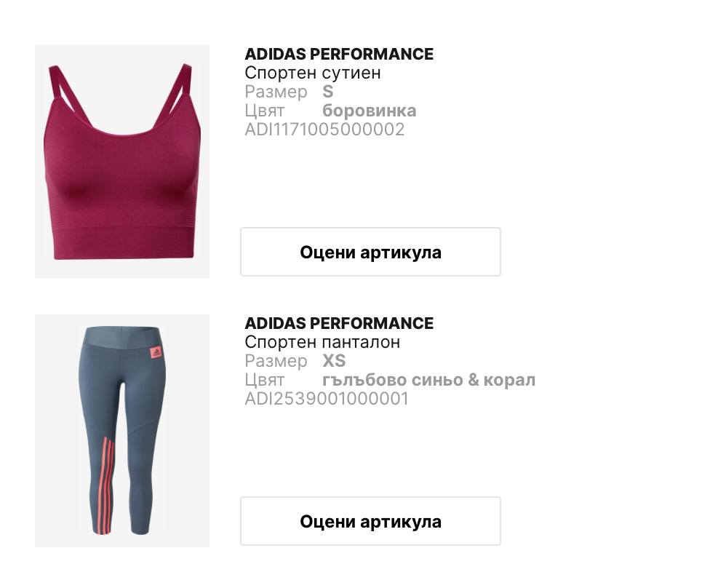
Task: Click the Цвят label next to гълъбово синьо
Action: point(264,380)
